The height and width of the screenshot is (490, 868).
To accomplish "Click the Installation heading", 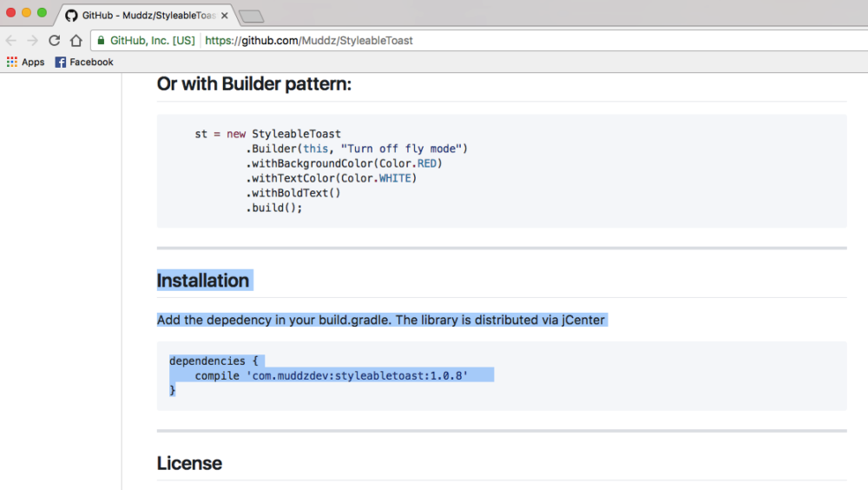I will (x=203, y=281).
